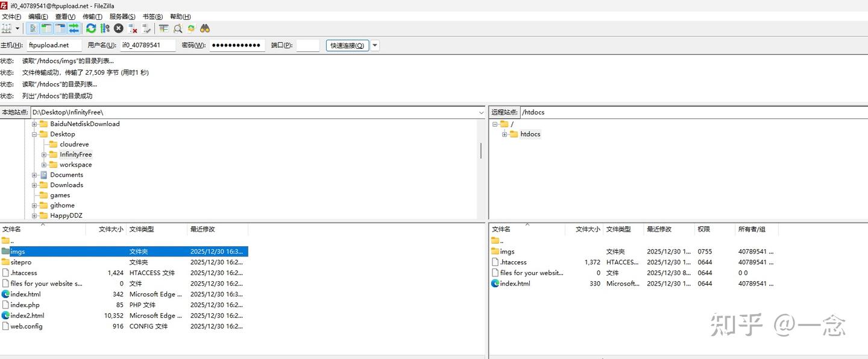Cancel the current operation
Screen dimensions: 868x359
(119, 28)
